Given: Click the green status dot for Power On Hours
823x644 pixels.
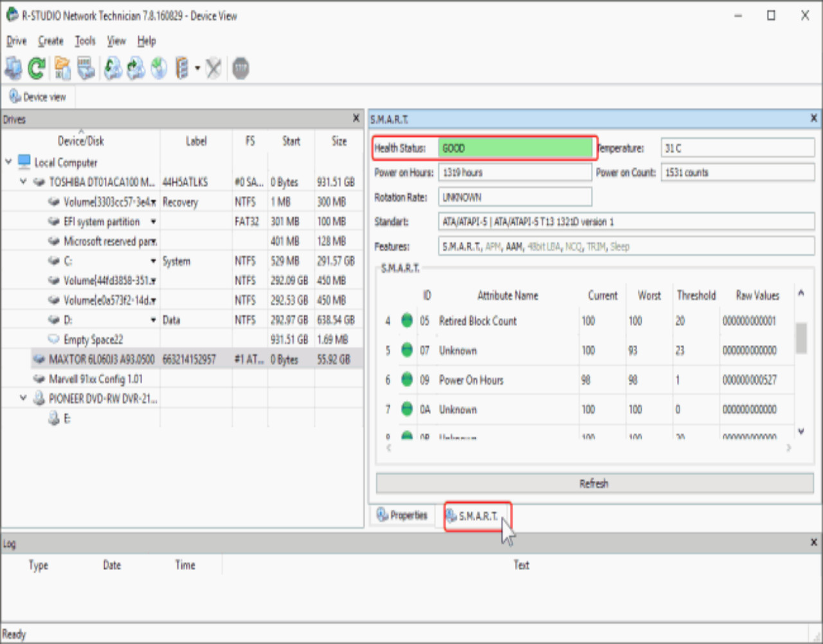Looking at the screenshot, I should (x=406, y=379).
